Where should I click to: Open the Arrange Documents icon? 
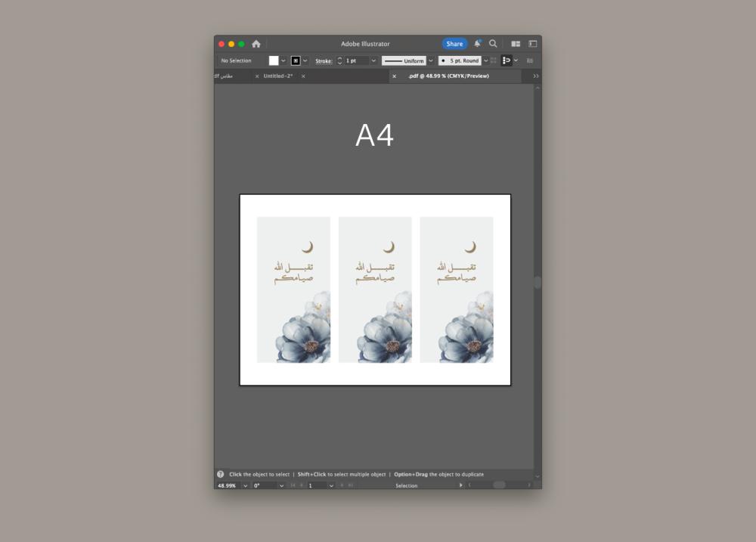coord(516,44)
